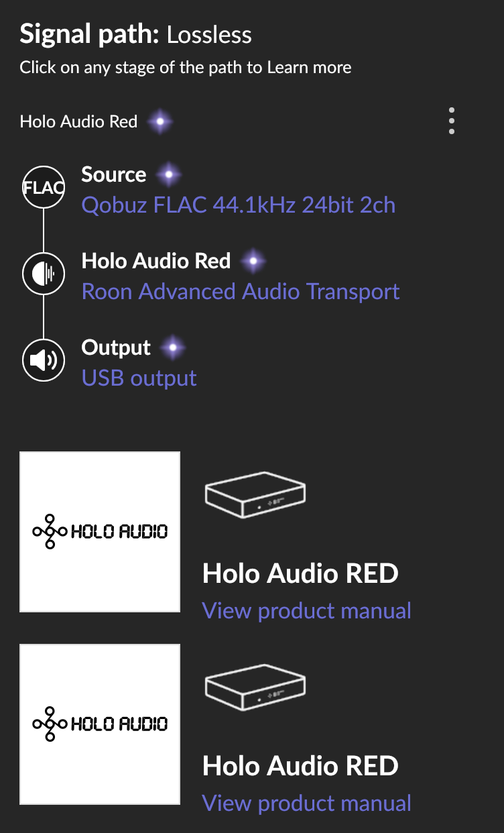Click the second Holo Audio logo thumbnail

click(100, 724)
